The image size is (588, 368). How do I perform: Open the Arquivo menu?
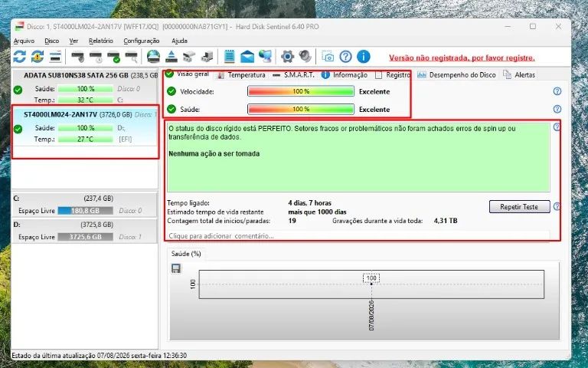[x=24, y=41]
